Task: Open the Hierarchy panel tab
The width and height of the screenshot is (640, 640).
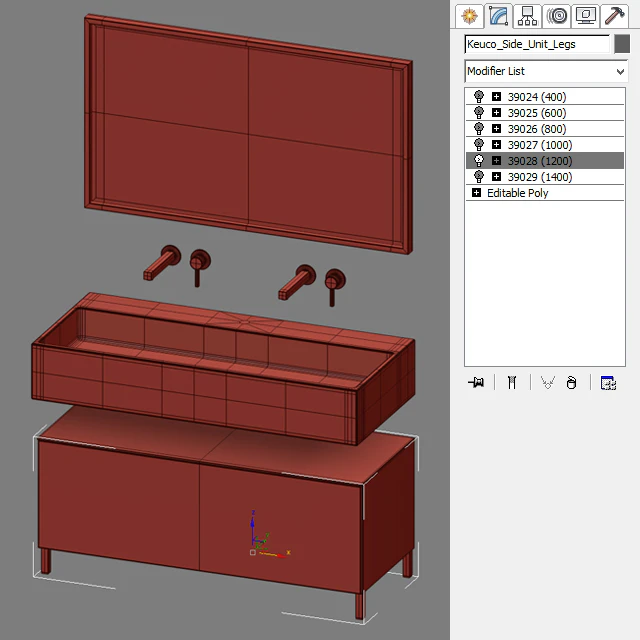Action: click(x=527, y=16)
